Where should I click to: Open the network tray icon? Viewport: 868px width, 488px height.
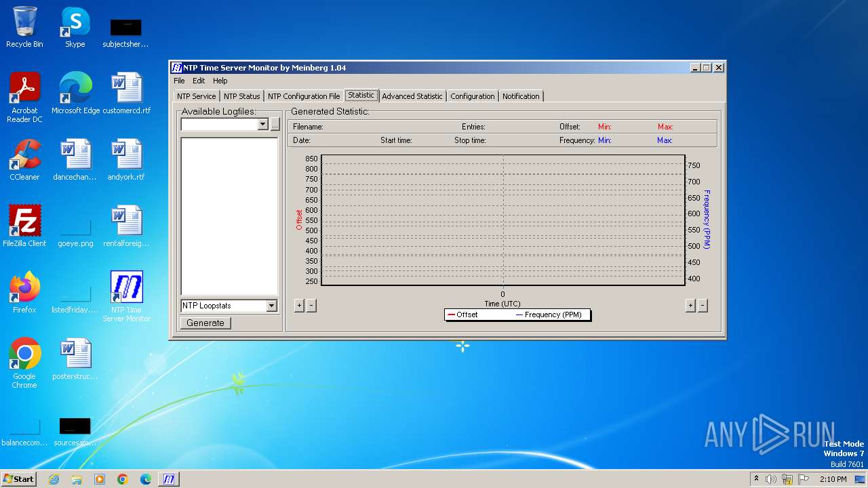pyautogui.click(x=787, y=479)
